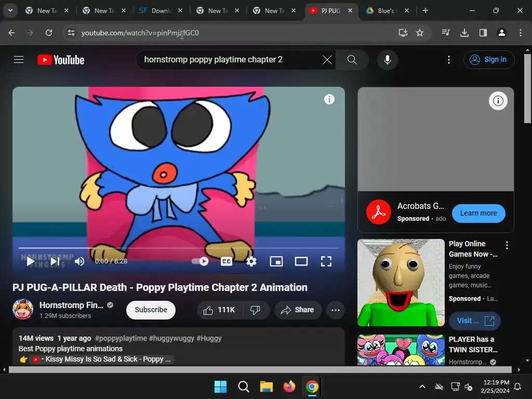Play the video

click(x=31, y=261)
